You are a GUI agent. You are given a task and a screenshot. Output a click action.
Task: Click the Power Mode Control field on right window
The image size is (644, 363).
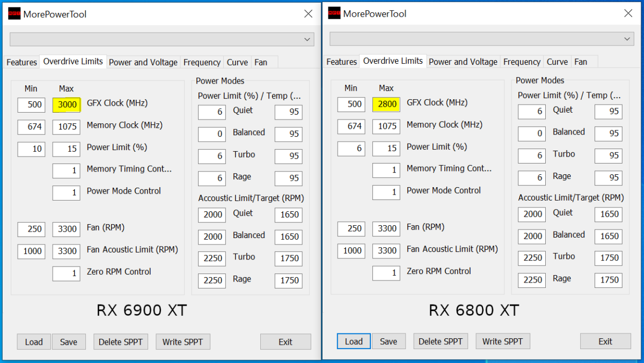386,192
